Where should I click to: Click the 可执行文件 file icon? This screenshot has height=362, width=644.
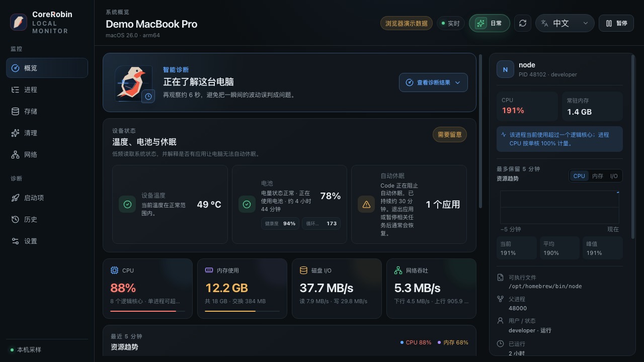pyautogui.click(x=500, y=278)
